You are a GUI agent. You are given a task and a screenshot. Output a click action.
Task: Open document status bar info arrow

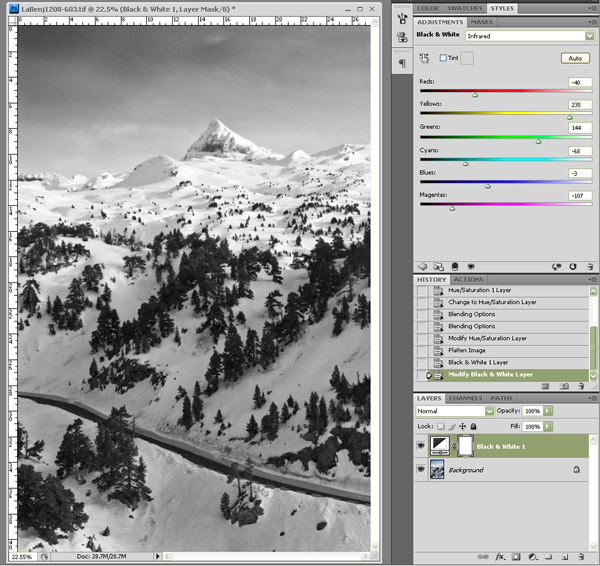[x=157, y=556]
